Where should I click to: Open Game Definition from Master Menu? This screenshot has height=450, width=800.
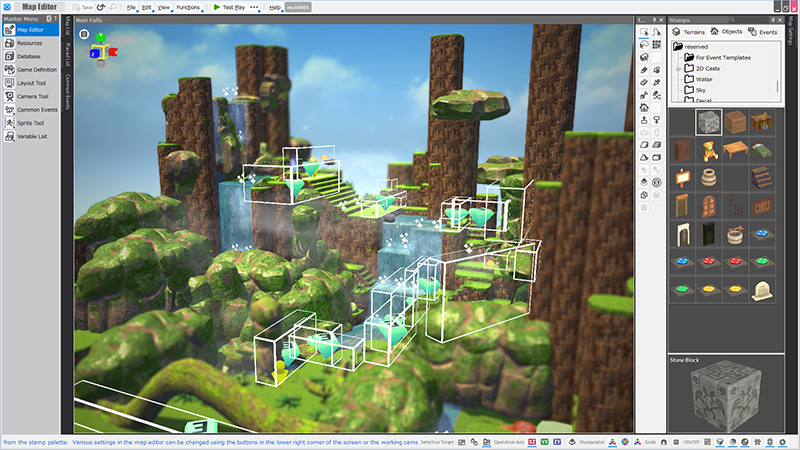[x=31, y=69]
